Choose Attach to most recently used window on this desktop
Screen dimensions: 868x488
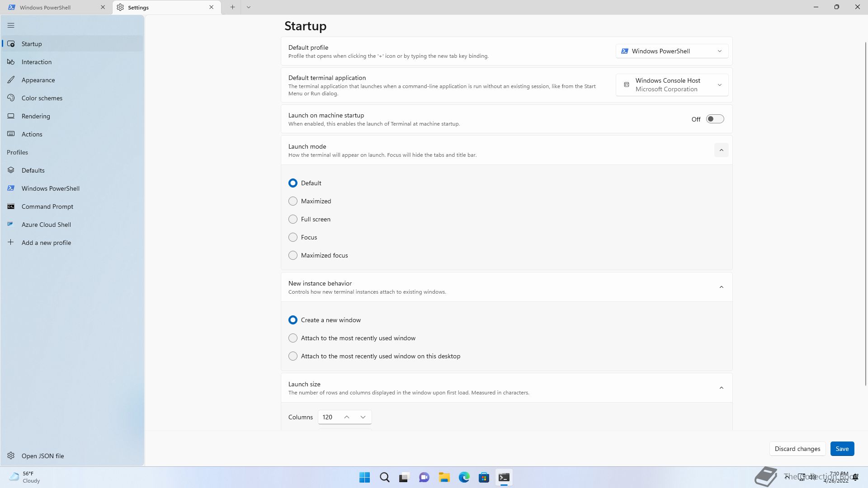(293, 356)
